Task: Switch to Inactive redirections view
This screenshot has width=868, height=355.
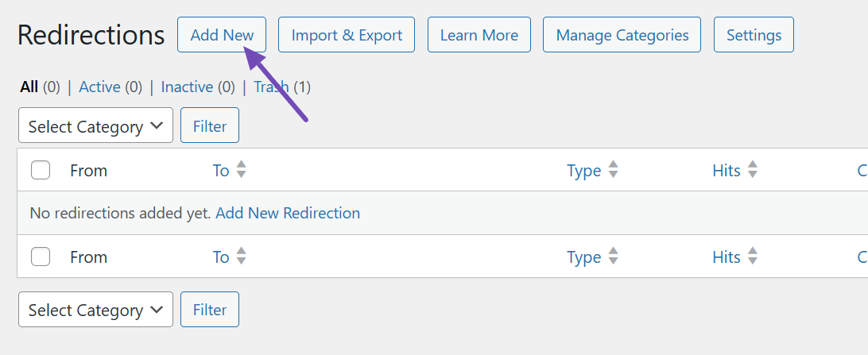Action: click(x=187, y=87)
